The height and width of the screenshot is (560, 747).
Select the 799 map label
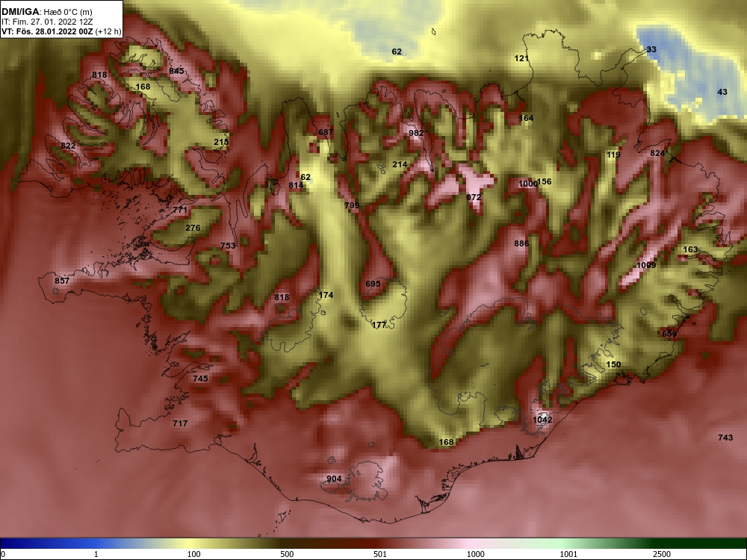352,206
